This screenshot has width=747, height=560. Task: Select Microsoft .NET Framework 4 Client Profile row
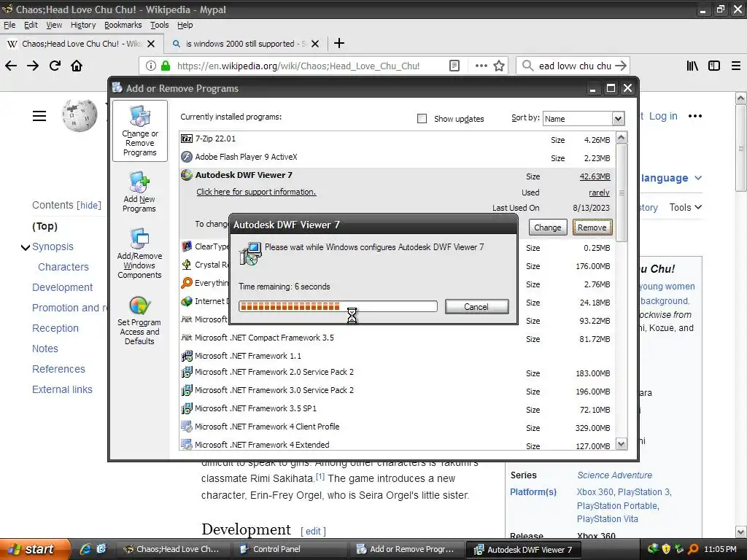click(x=398, y=427)
